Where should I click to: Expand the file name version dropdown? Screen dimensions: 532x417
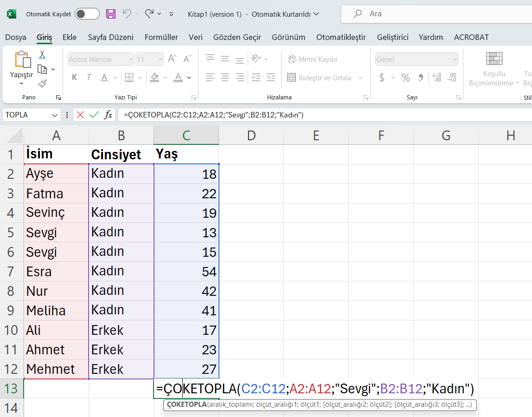coord(316,14)
